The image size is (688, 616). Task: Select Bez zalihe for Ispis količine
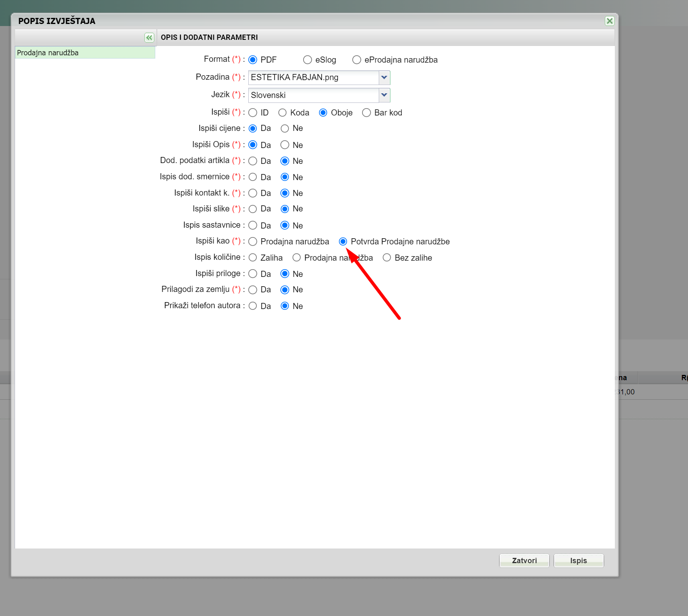click(x=387, y=257)
